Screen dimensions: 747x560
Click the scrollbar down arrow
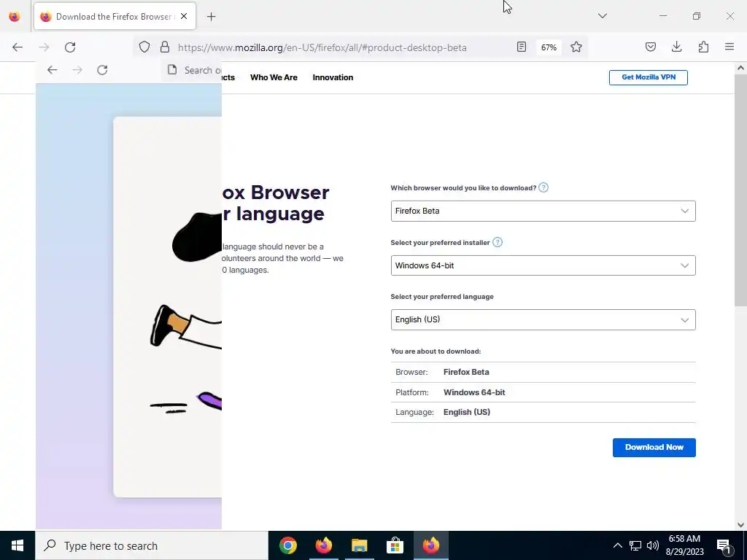740,525
